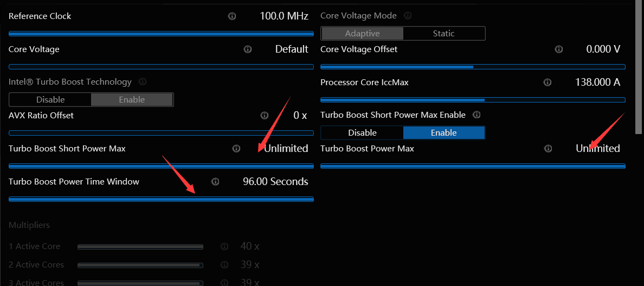The height and width of the screenshot is (286, 644).
Task: Open info for Intel Turbo Boost Technology
Action: (x=143, y=82)
